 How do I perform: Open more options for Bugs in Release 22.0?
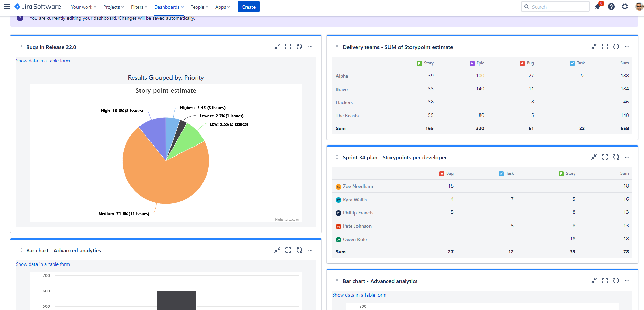(x=310, y=47)
